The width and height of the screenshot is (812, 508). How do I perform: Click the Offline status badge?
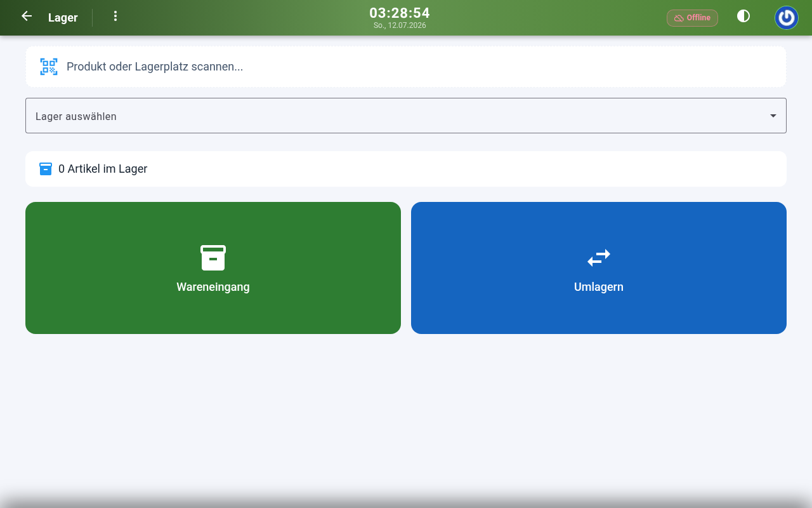tap(692, 18)
